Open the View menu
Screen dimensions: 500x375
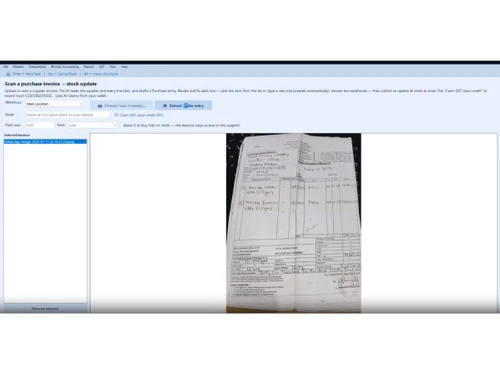(113, 67)
